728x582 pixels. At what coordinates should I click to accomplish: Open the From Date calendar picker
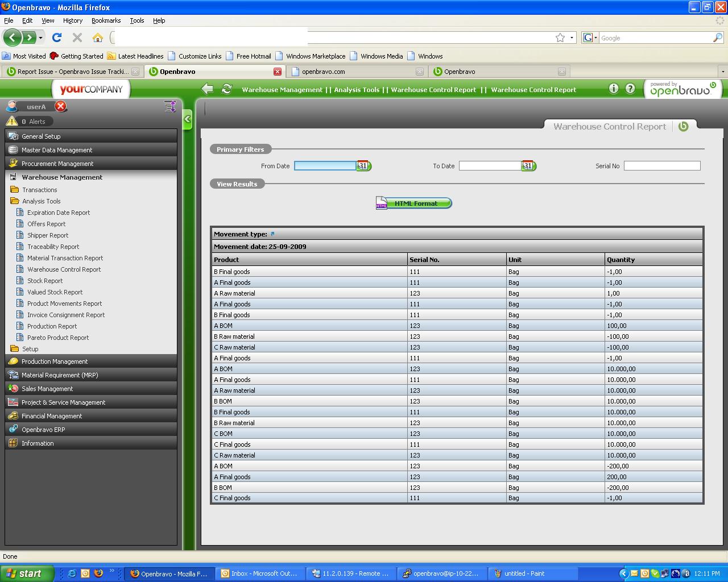tap(363, 166)
